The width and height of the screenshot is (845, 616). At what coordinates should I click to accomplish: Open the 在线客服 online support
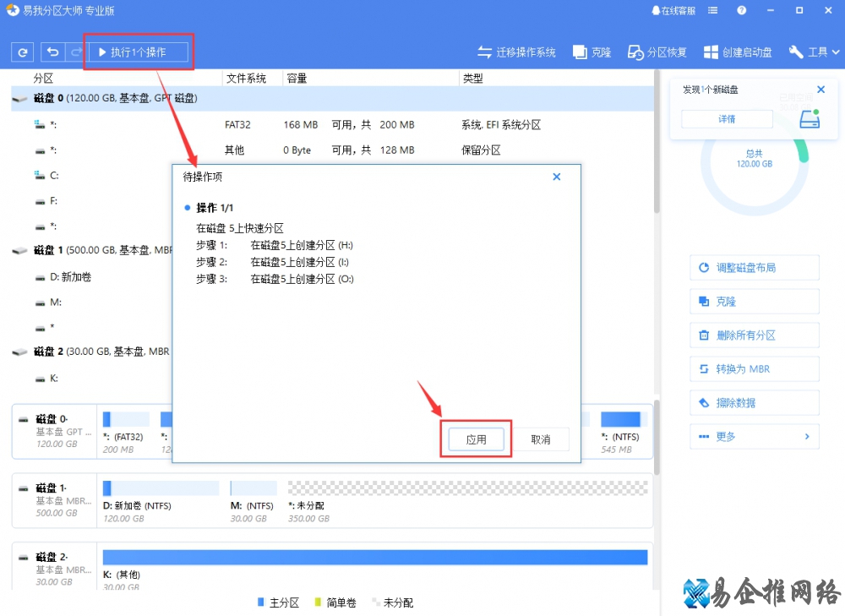point(673,11)
